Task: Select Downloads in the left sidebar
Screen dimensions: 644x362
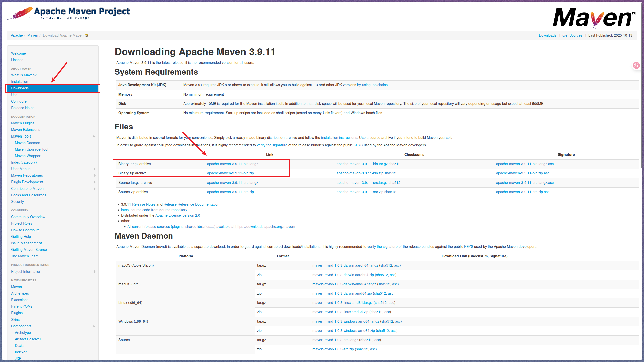Action: pos(20,88)
